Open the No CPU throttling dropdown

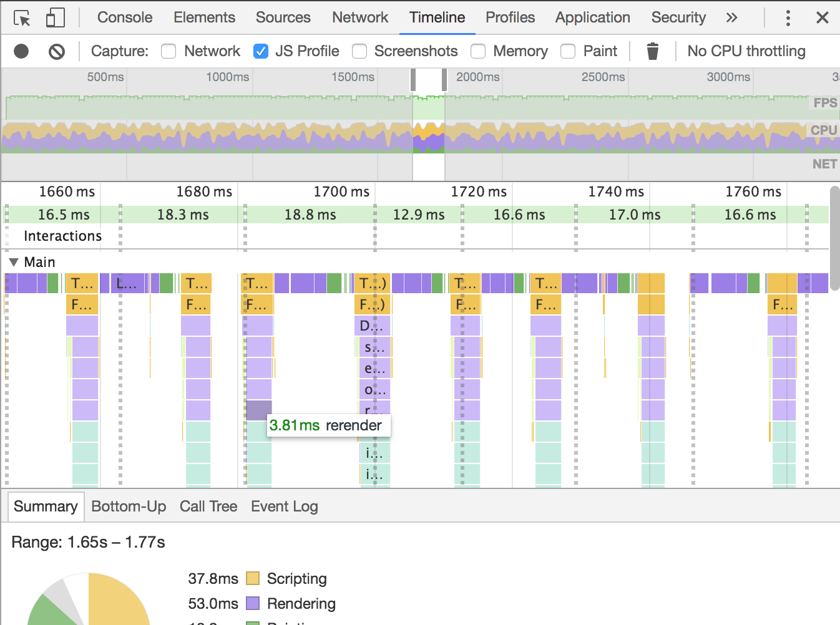746,51
